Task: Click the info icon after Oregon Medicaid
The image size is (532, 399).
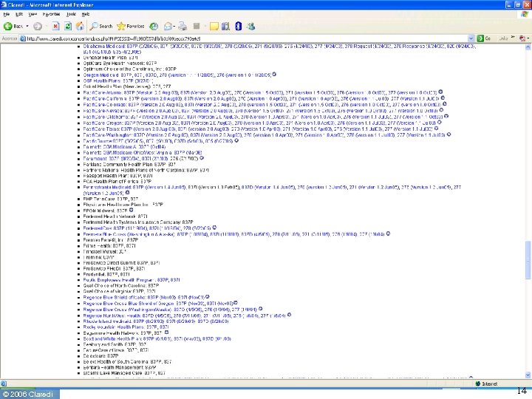Action: [x=274, y=75]
